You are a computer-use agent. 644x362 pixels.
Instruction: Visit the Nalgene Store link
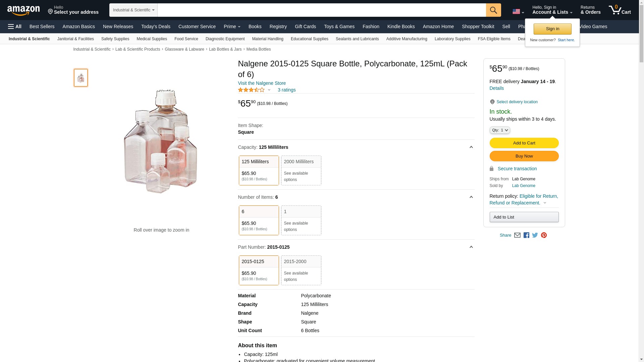coord(262,83)
